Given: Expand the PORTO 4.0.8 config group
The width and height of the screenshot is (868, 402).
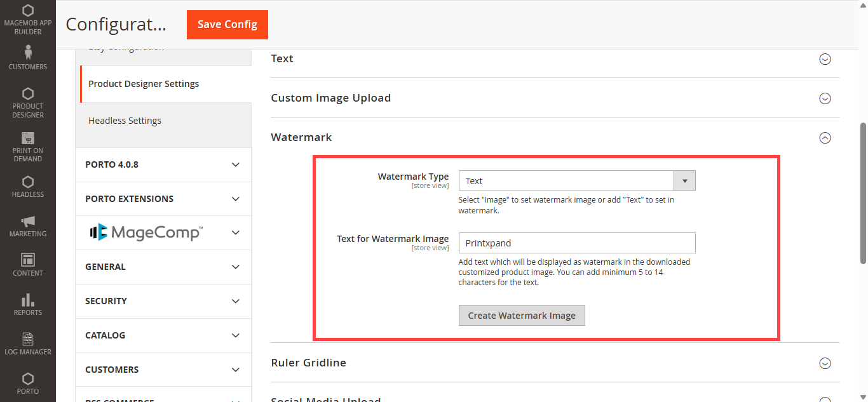Looking at the screenshot, I should tap(163, 164).
